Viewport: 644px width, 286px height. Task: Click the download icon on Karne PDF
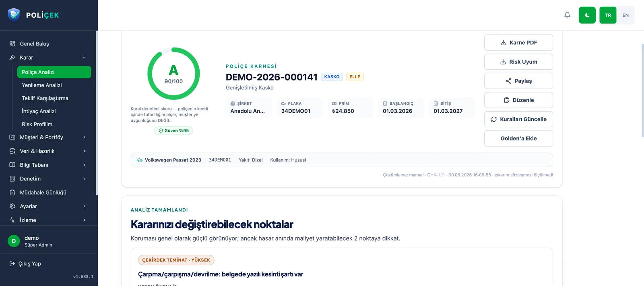[x=503, y=42]
